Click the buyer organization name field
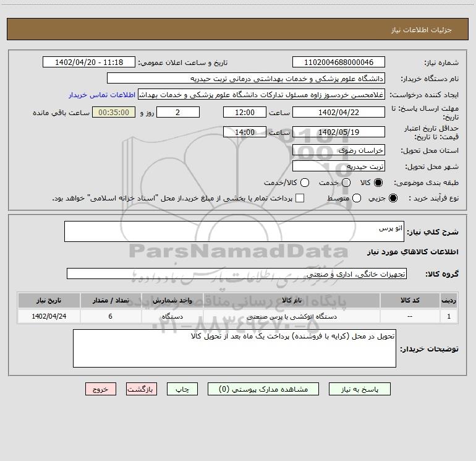Screen dimensions: 476x461 coord(246,78)
